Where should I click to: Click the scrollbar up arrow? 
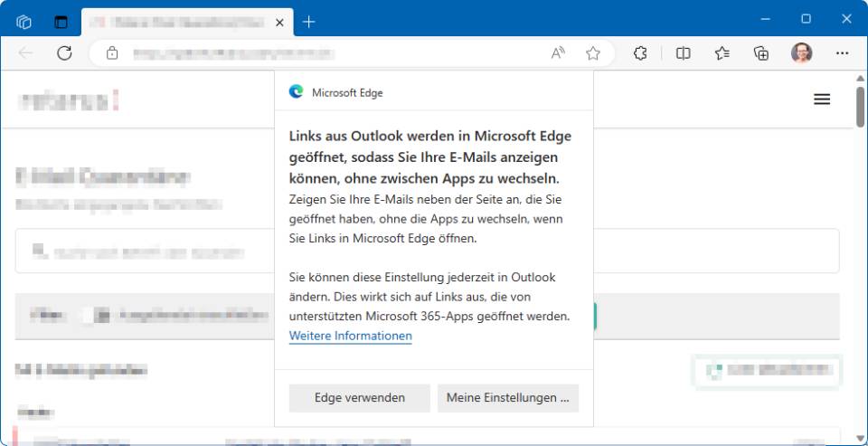tap(860, 79)
